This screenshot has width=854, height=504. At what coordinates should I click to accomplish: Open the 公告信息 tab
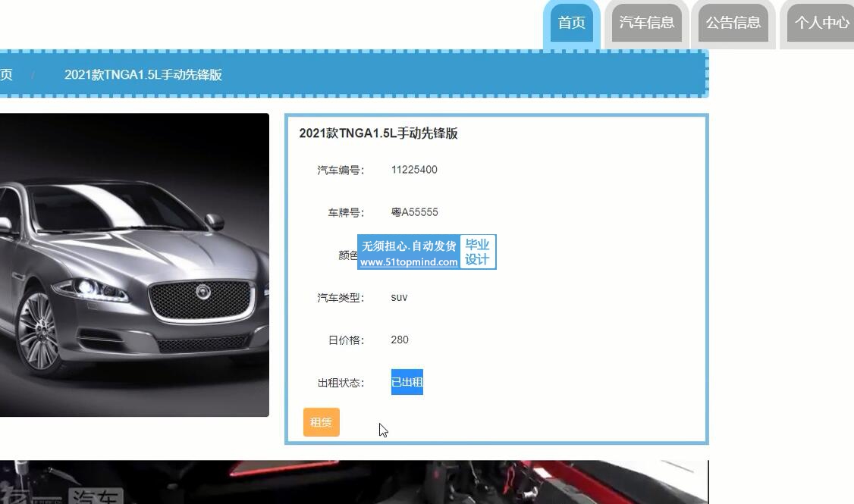coord(733,23)
